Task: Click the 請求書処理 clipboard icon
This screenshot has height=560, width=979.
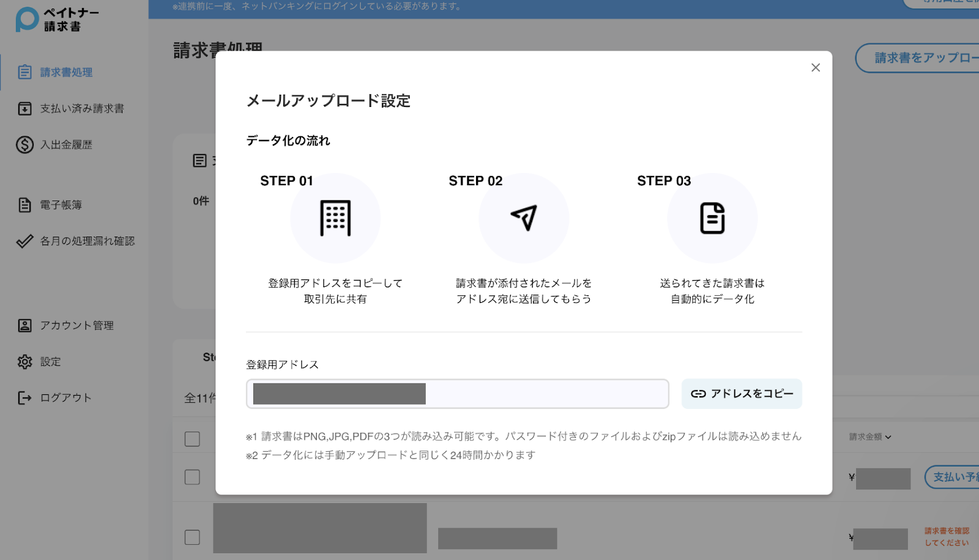Action: [x=24, y=72]
